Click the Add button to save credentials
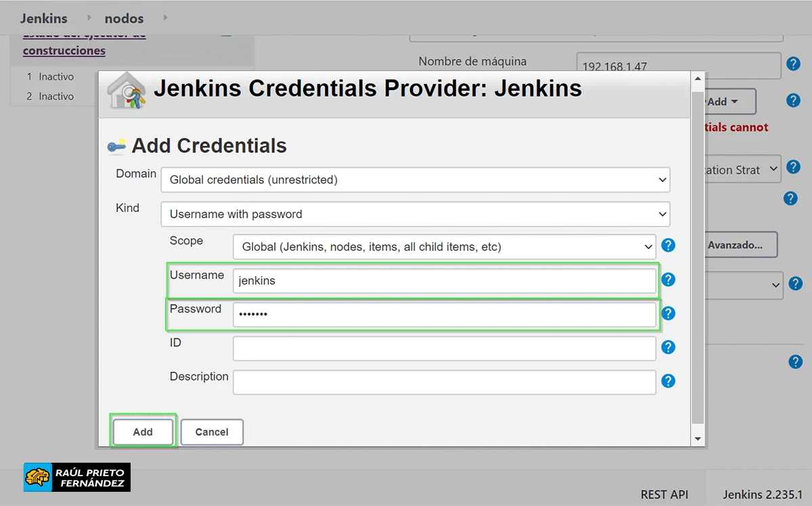This screenshot has height=506, width=812. pyautogui.click(x=142, y=432)
